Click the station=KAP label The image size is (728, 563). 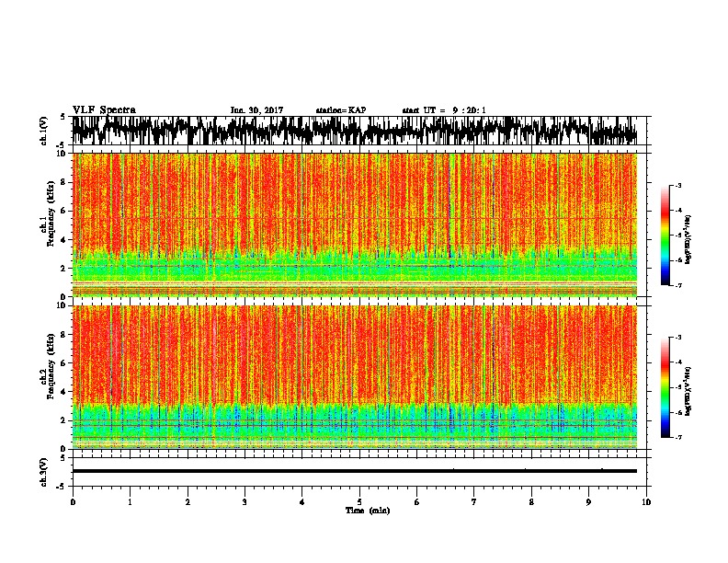(x=341, y=110)
